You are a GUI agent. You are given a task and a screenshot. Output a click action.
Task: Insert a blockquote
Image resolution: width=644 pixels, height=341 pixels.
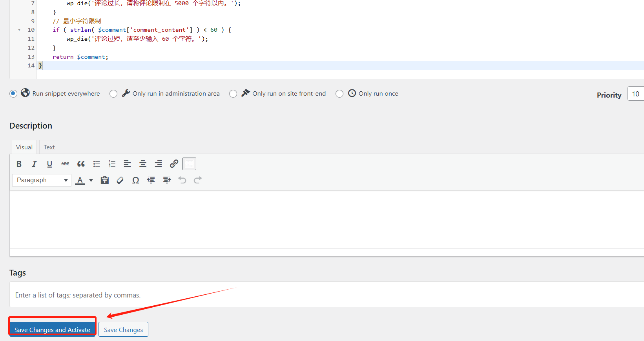pyautogui.click(x=81, y=164)
